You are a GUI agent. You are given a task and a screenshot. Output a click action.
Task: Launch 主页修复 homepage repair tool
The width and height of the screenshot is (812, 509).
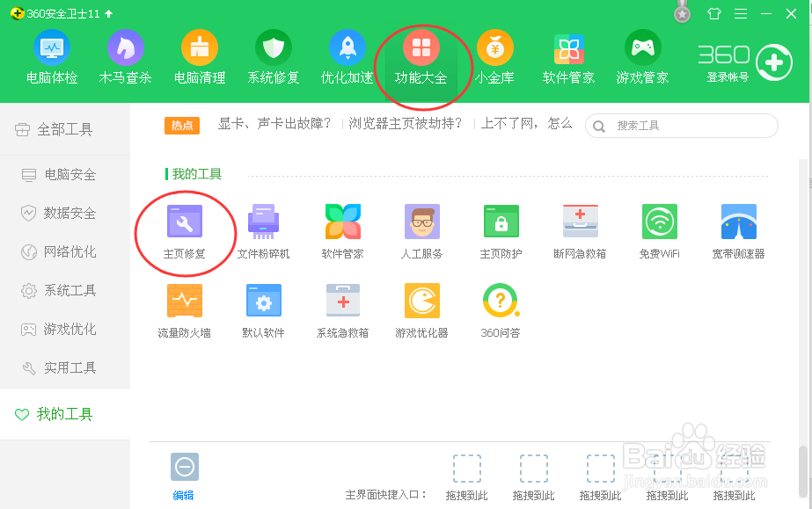point(185,232)
